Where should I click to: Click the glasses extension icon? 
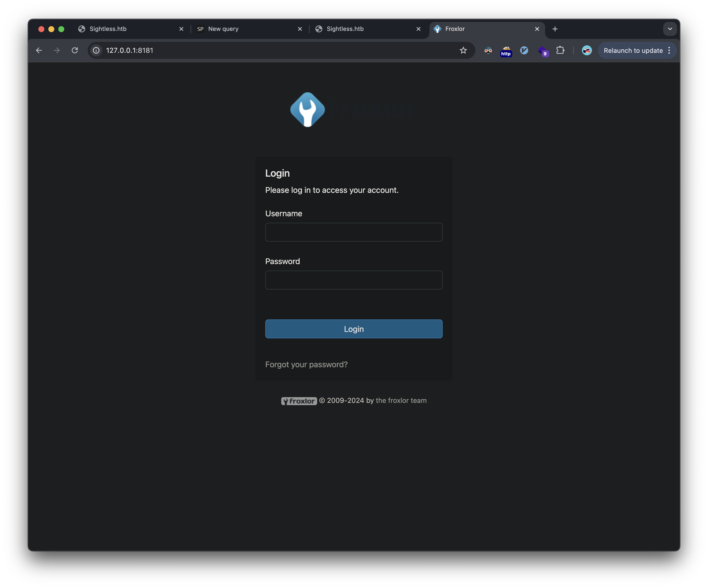pyautogui.click(x=488, y=51)
